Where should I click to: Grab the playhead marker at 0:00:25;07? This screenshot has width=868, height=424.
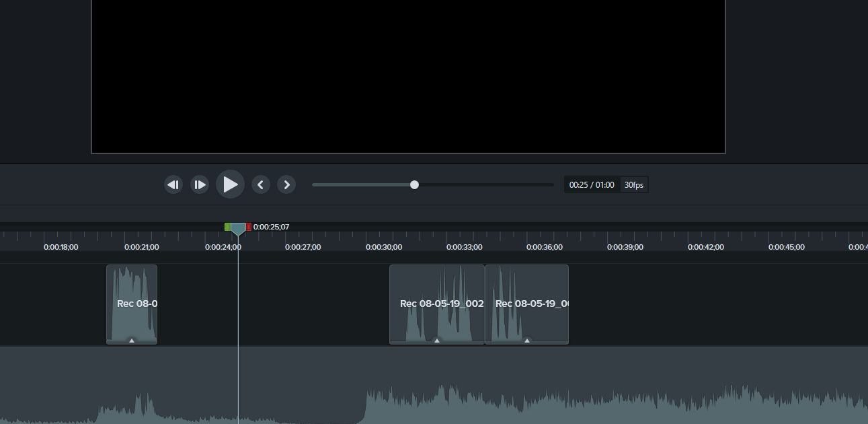click(238, 229)
